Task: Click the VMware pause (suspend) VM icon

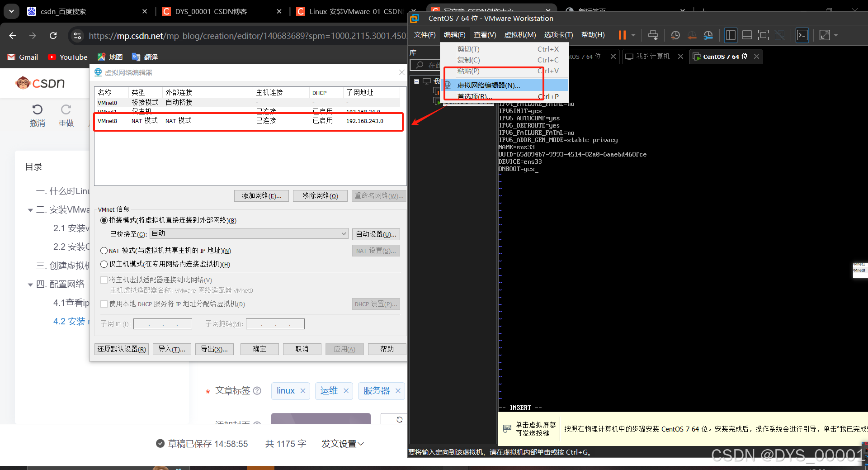Action: tap(622, 35)
